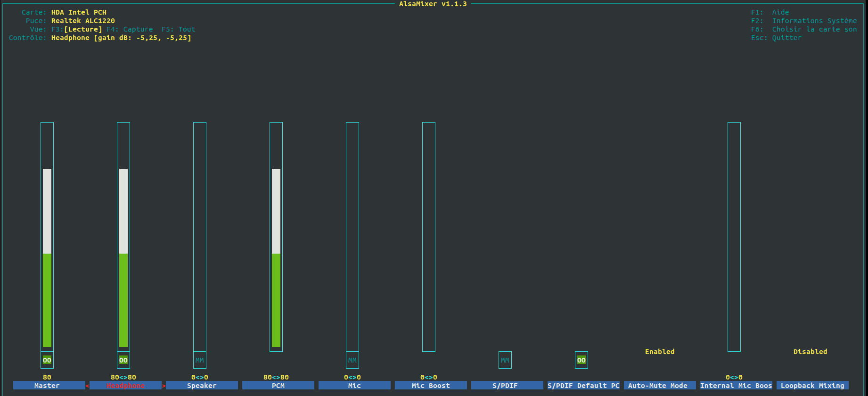Click the Master level value 80
Screen dimensions: 868x396
pyautogui.click(x=47, y=377)
